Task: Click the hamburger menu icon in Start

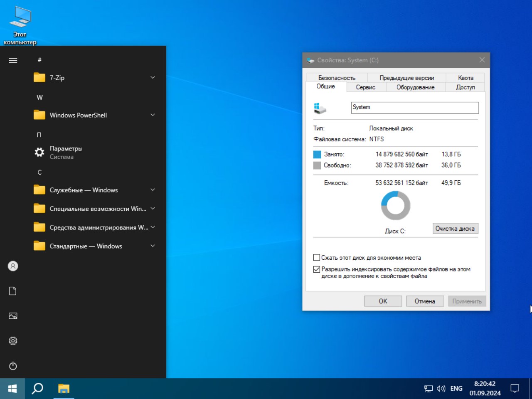Action: [x=13, y=60]
